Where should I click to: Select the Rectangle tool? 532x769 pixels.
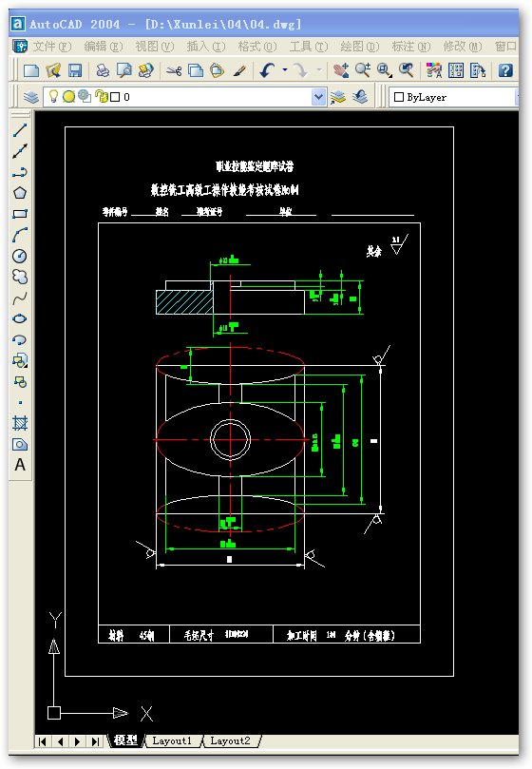pyautogui.click(x=20, y=214)
